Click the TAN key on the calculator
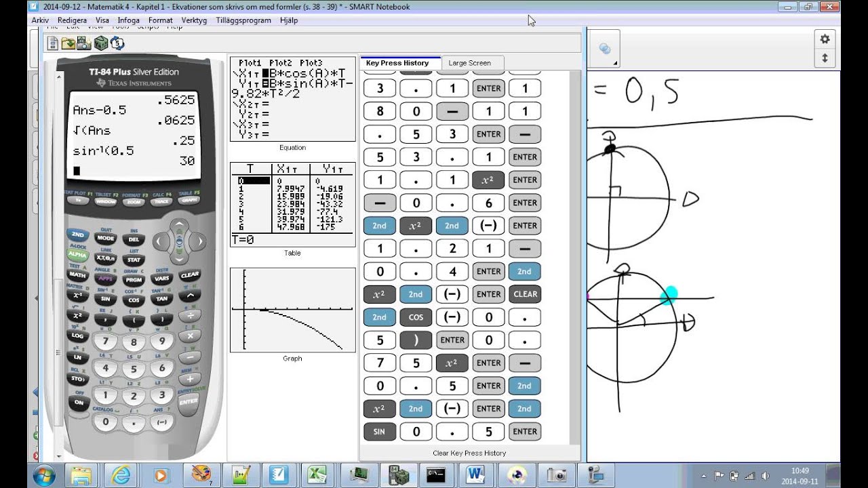The height and width of the screenshot is (488, 868). click(x=161, y=299)
